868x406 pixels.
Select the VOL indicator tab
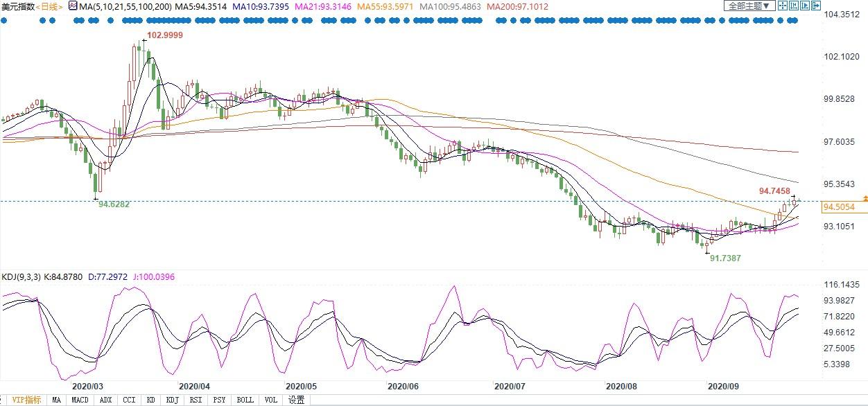(x=270, y=400)
